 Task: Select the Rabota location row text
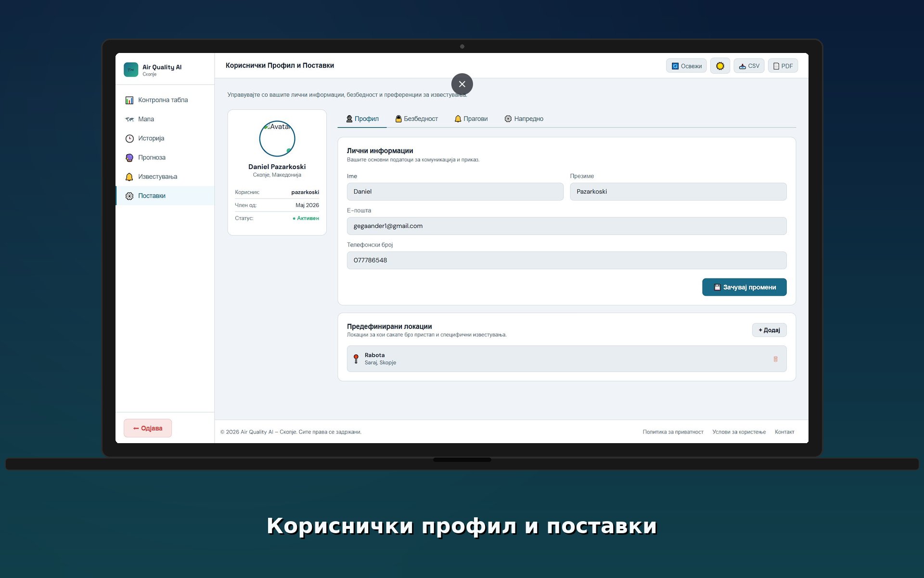[380, 359]
